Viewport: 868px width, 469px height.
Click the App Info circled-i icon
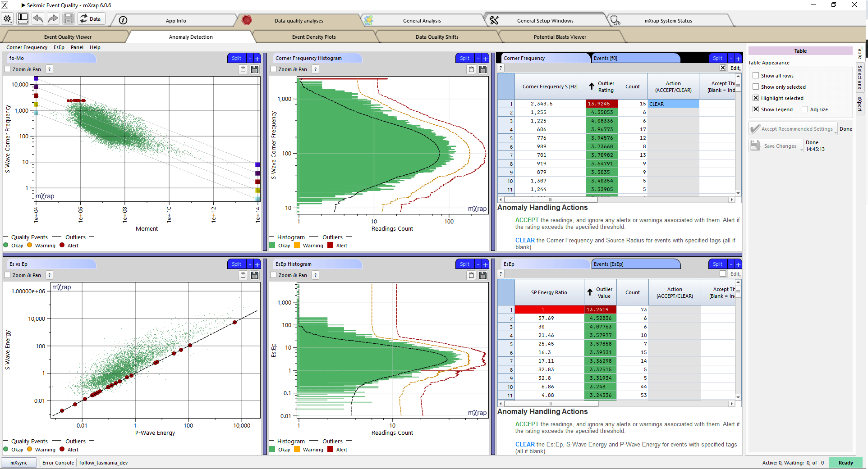pyautogui.click(x=123, y=20)
